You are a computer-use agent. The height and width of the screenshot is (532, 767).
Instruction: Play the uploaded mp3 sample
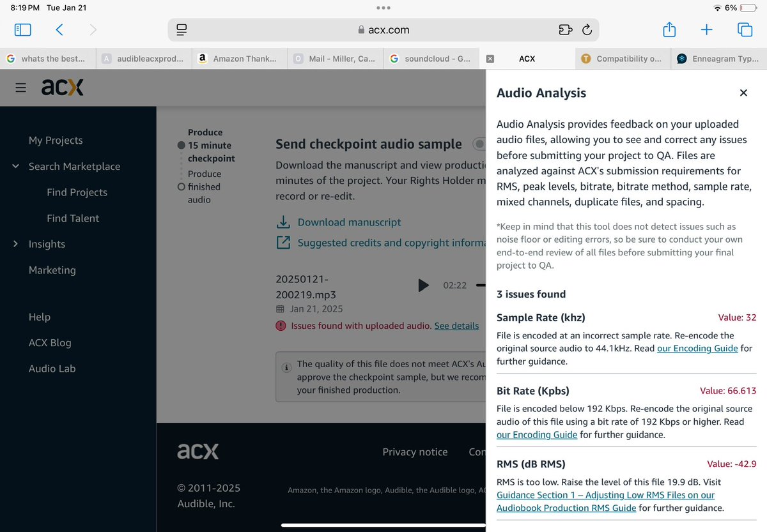[x=423, y=285]
